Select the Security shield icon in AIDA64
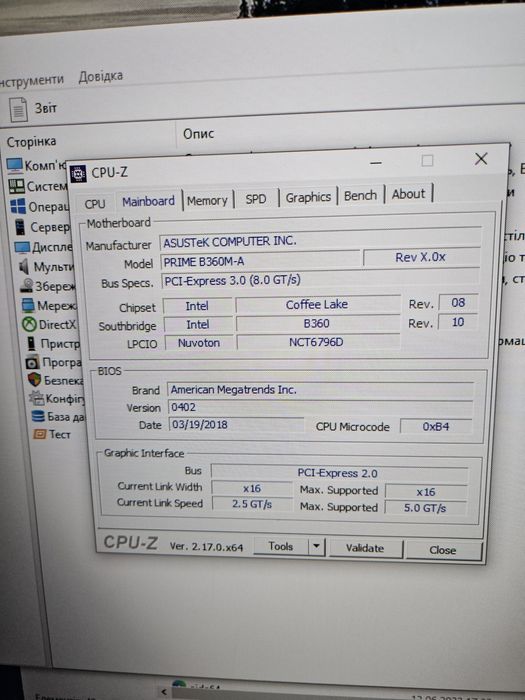Image resolution: width=525 pixels, height=700 pixels. (34, 380)
